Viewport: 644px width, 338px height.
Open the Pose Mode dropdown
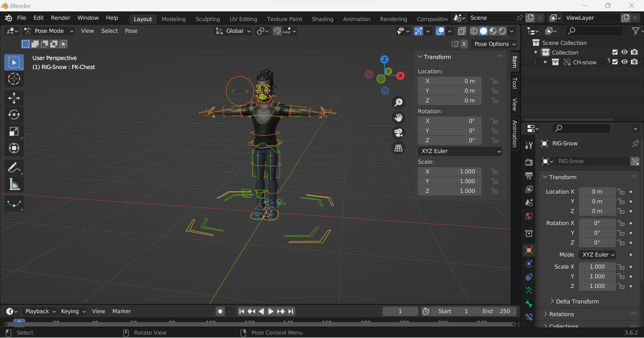49,31
